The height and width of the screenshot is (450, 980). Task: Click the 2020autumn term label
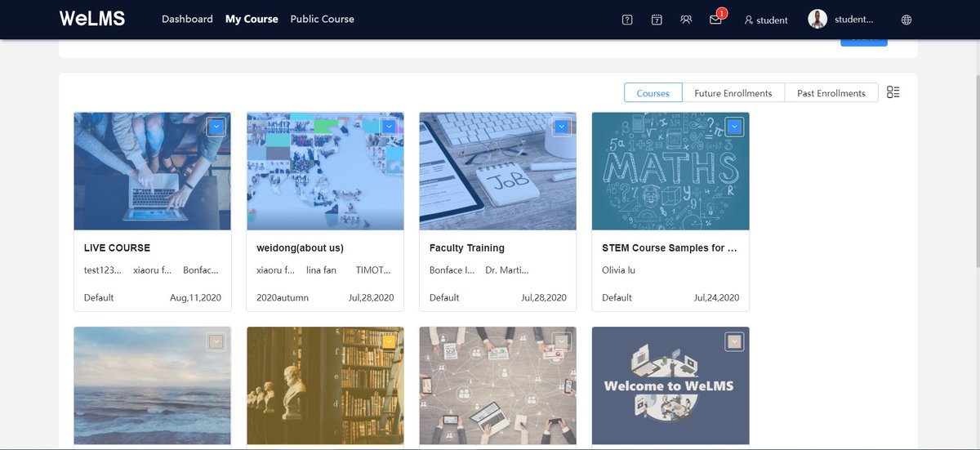coord(283,298)
